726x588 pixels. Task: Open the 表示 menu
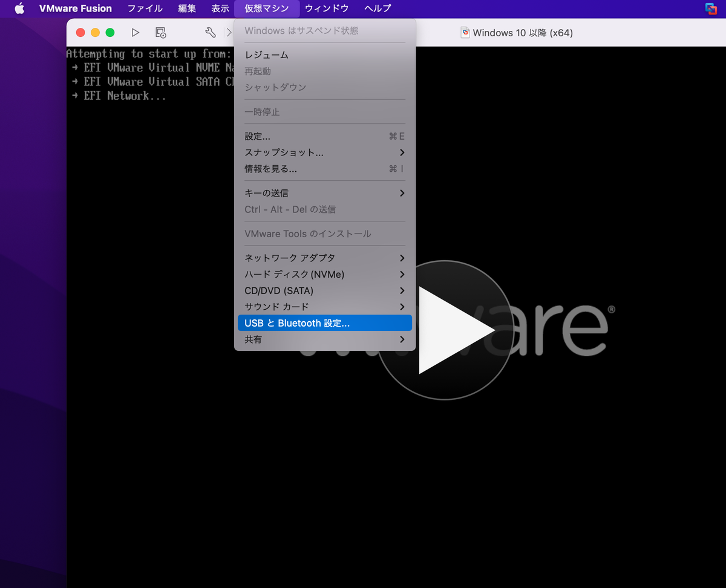pyautogui.click(x=220, y=8)
